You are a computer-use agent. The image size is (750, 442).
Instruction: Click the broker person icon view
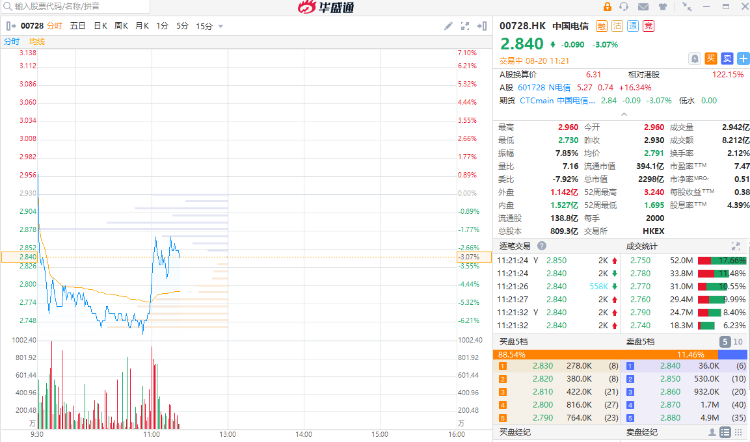point(712,432)
